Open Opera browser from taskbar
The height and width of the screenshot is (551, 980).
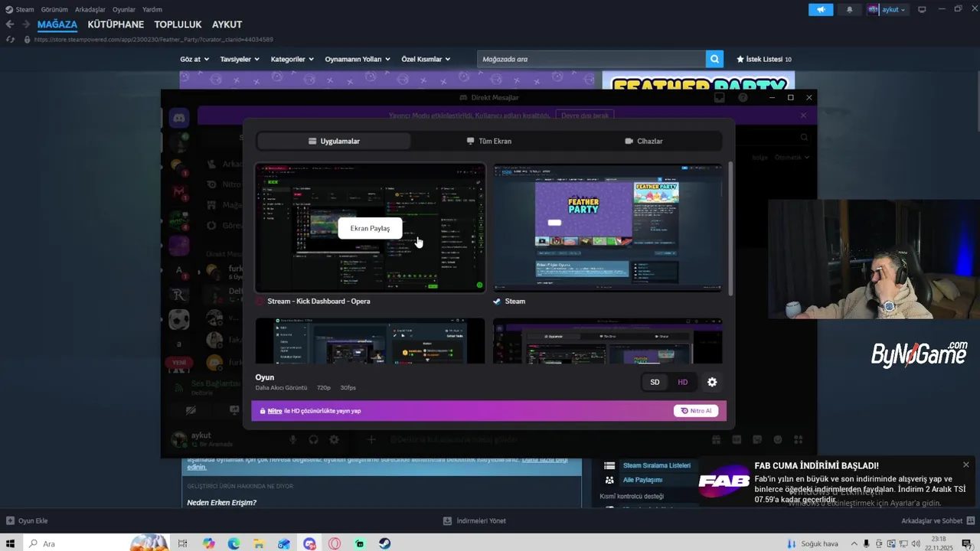coord(335,543)
